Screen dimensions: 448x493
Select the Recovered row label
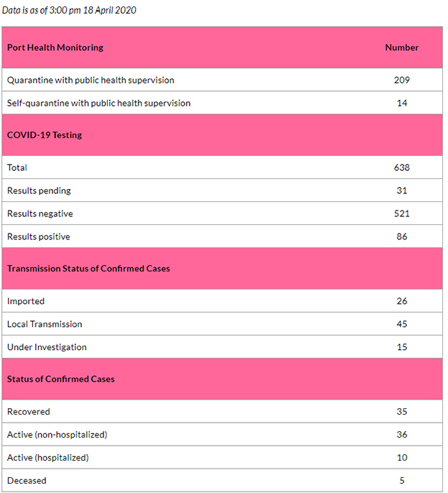29,412
